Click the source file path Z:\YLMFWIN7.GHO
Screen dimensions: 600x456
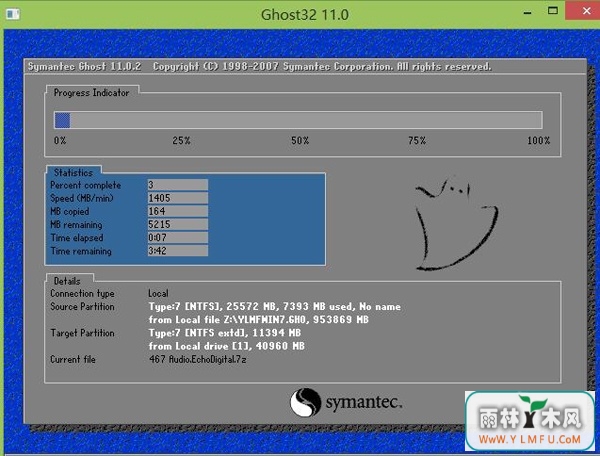point(266,320)
